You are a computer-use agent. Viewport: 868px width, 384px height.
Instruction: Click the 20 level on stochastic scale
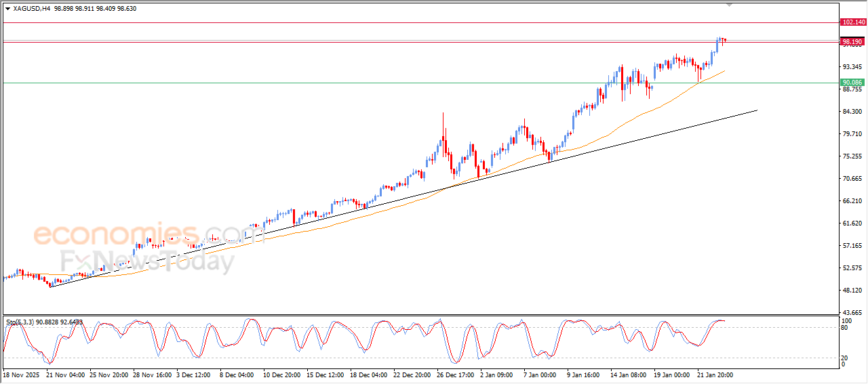[845, 358]
